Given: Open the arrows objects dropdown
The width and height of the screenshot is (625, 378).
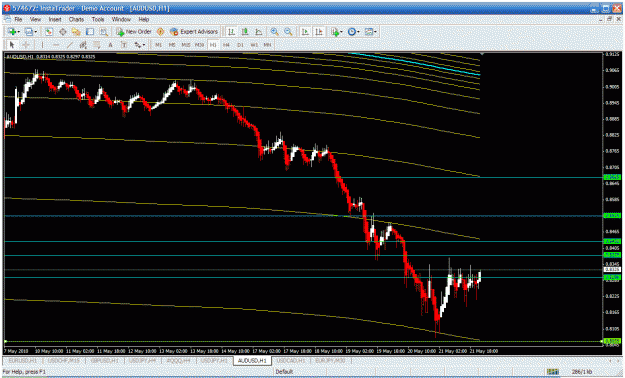Looking at the screenshot, I should click(140, 45).
